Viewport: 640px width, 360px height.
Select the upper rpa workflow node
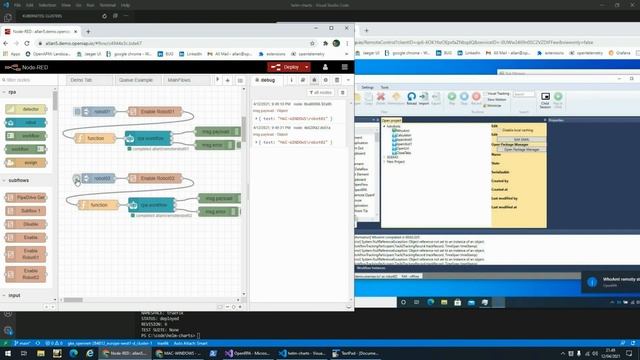[x=148, y=139]
